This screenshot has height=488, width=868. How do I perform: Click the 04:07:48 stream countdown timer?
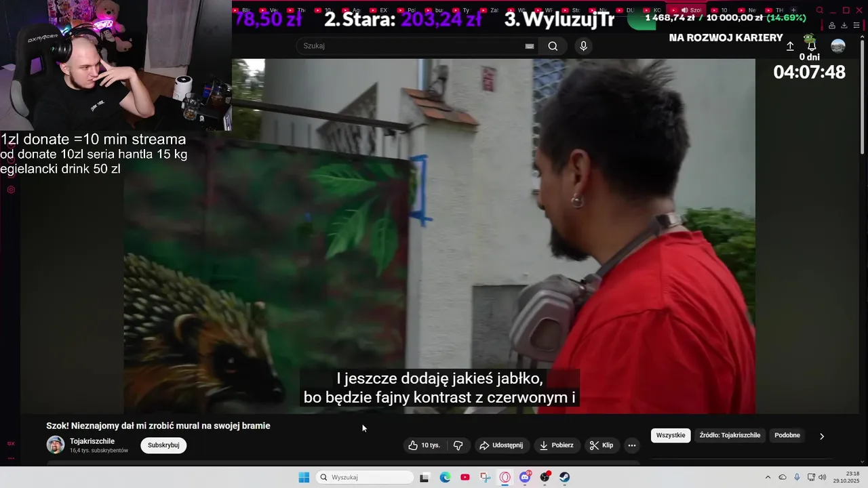coord(809,73)
